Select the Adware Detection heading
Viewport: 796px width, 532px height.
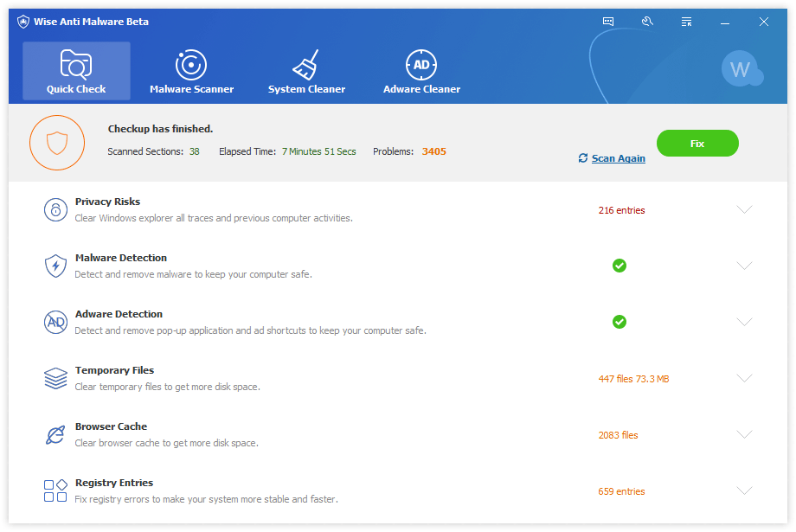[119, 314]
